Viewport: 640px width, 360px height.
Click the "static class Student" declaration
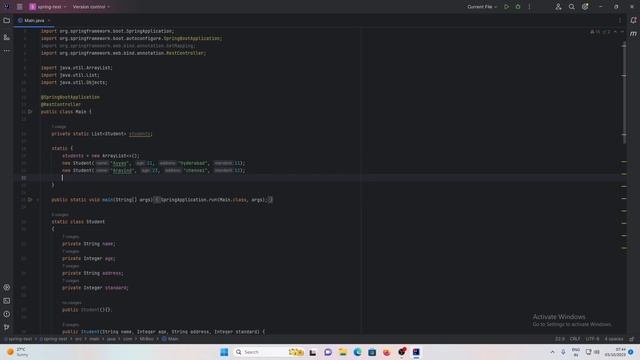78,222
